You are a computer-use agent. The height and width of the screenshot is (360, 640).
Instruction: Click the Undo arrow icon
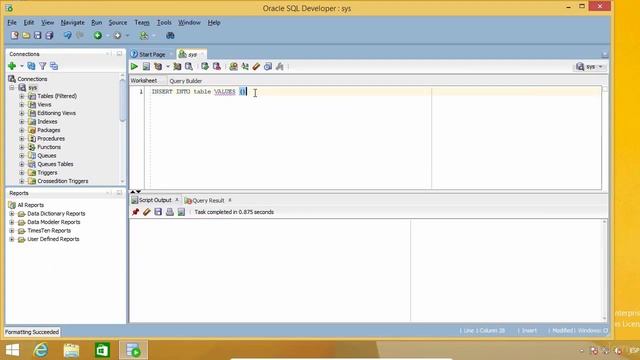tap(67, 36)
